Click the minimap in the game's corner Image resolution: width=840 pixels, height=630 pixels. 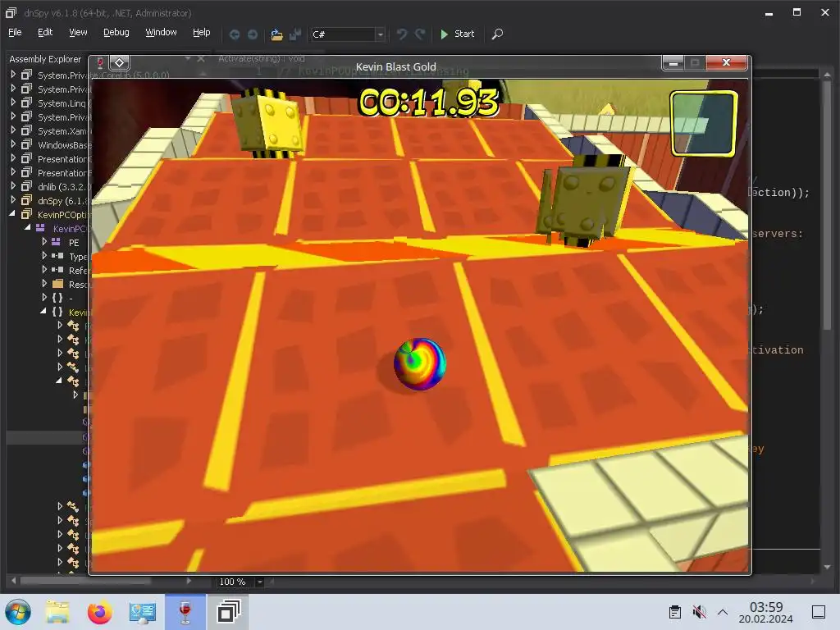click(x=704, y=123)
